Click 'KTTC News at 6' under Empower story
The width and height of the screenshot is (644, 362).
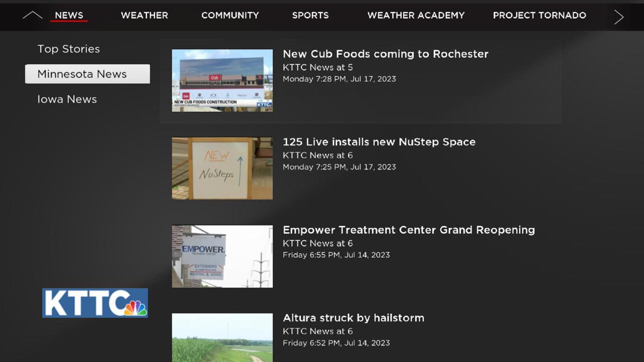(318, 243)
